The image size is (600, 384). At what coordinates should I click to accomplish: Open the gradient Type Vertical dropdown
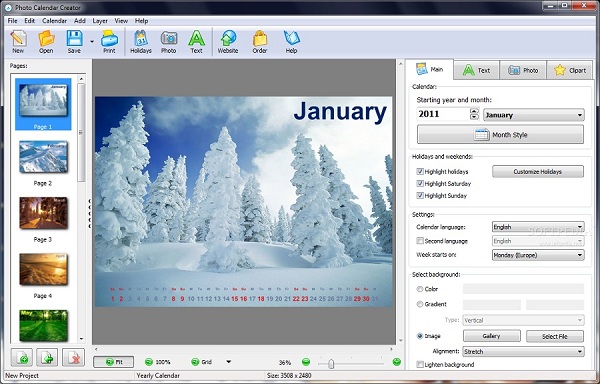click(x=523, y=320)
